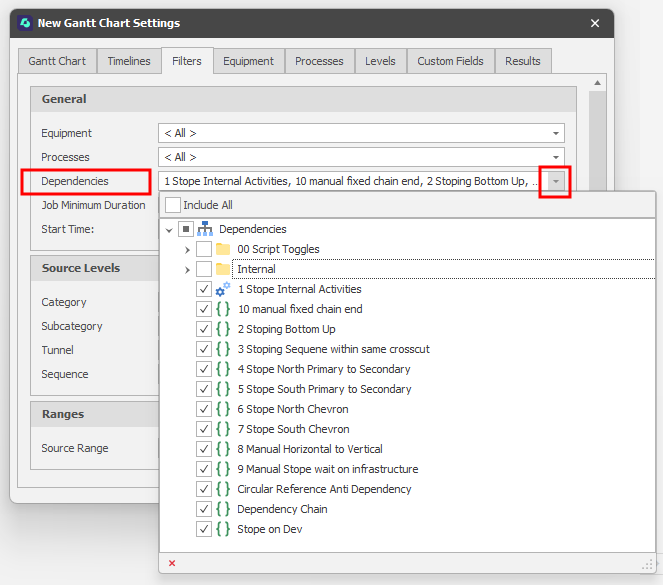
Task: Click the Source Levels section header
Action: pyautogui.click(x=95, y=269)
